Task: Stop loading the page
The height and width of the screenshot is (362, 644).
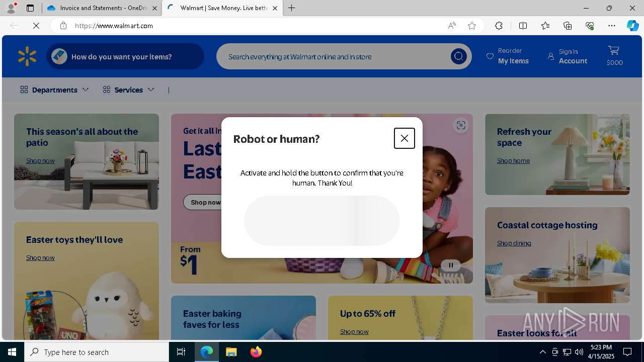Action: tap(36, 26)
